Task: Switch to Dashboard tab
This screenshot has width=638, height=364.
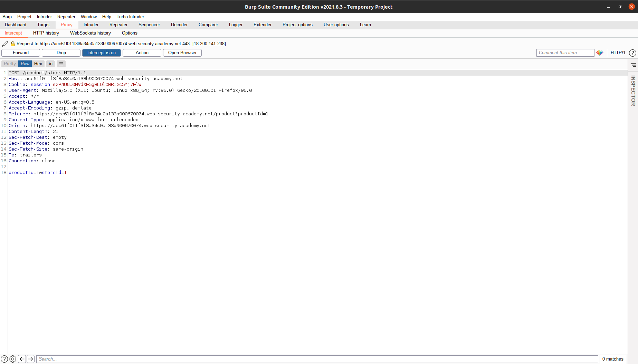Action: (16, 25)
